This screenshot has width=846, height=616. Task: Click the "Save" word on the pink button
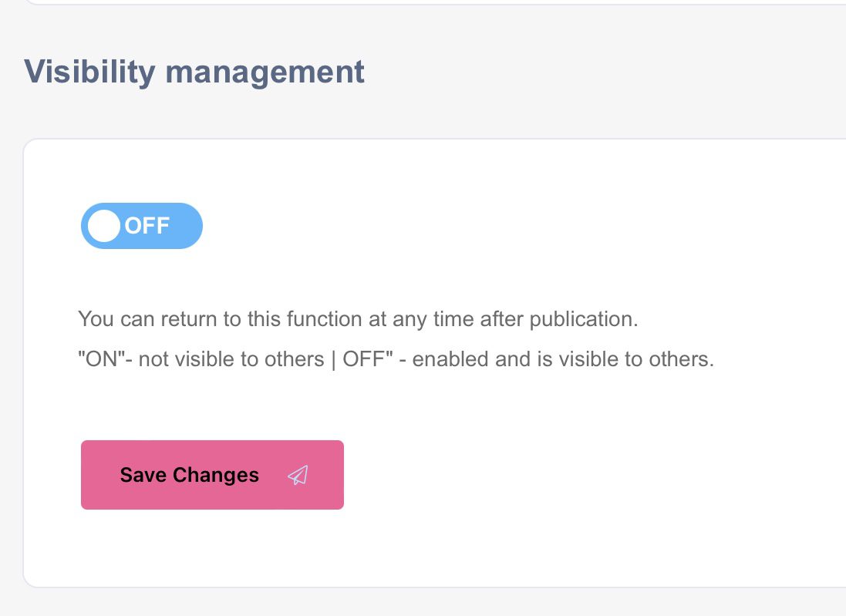point(143,475)
